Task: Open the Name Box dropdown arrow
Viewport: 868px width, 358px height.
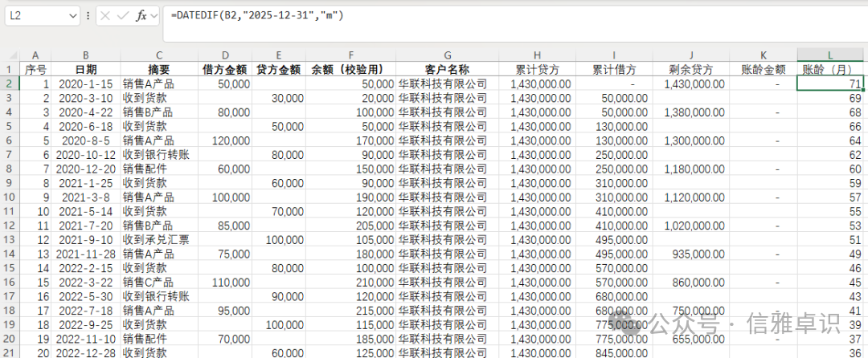Action: tap(72, 17)
